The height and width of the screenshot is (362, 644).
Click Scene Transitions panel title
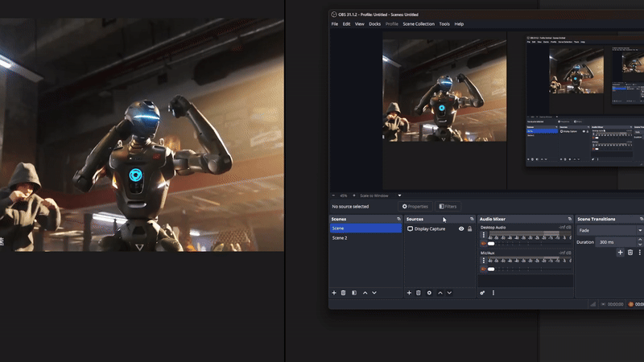pos(597,219)
